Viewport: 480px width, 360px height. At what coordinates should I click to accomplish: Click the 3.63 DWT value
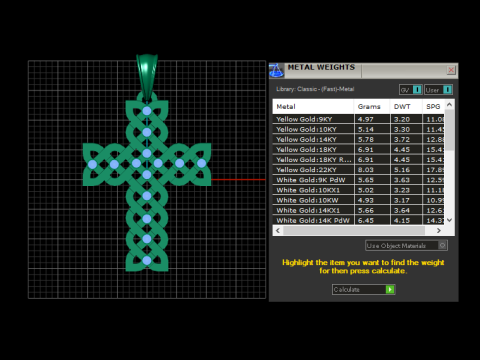tap(402, 180)
